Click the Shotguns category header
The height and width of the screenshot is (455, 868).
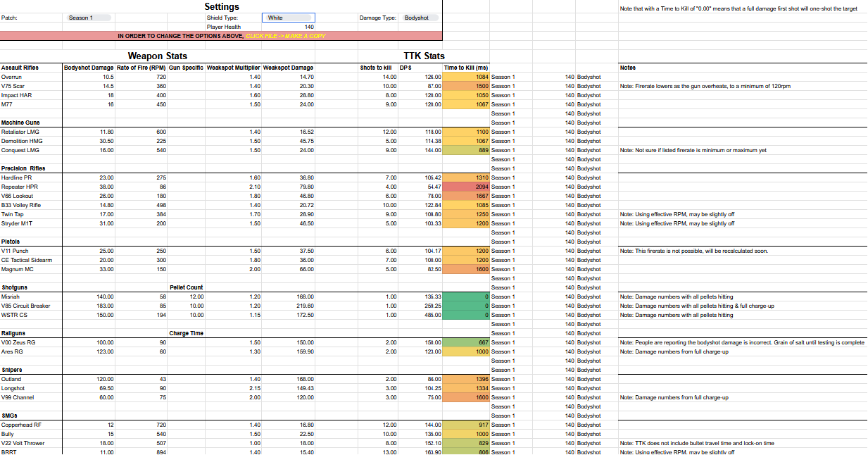point(14,287)
